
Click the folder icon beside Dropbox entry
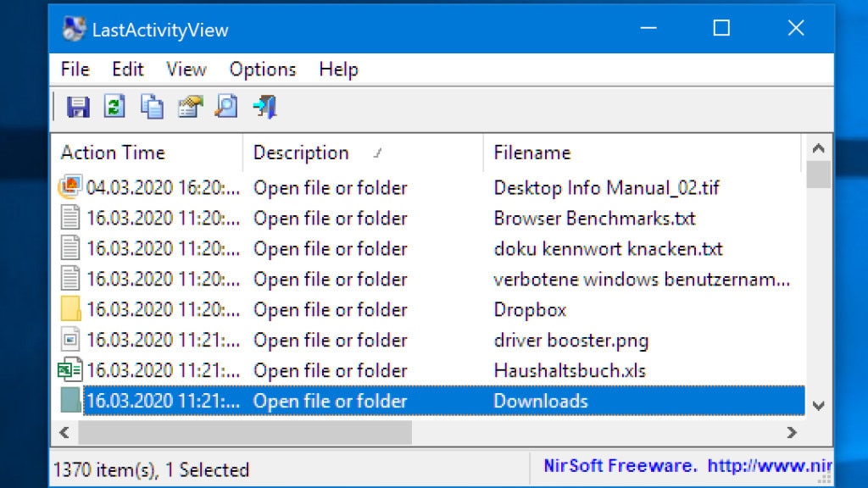tap(69, 309)
